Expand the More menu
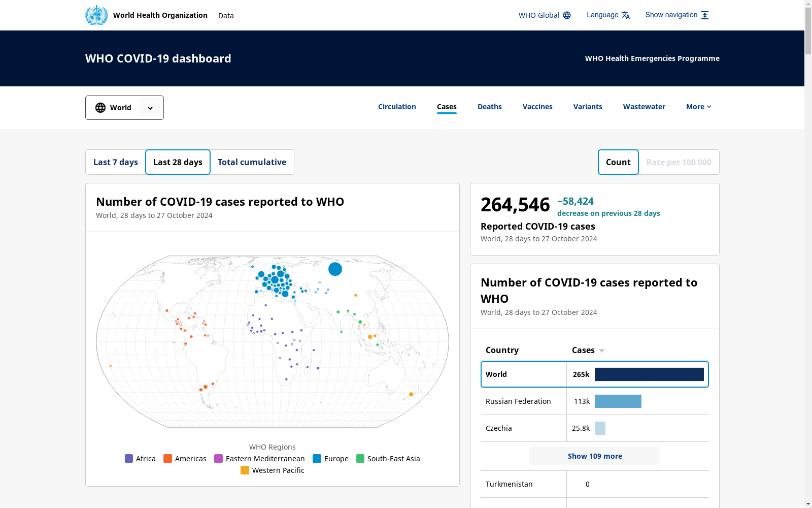Screen dimensions: 812x508 coord(699,107)
